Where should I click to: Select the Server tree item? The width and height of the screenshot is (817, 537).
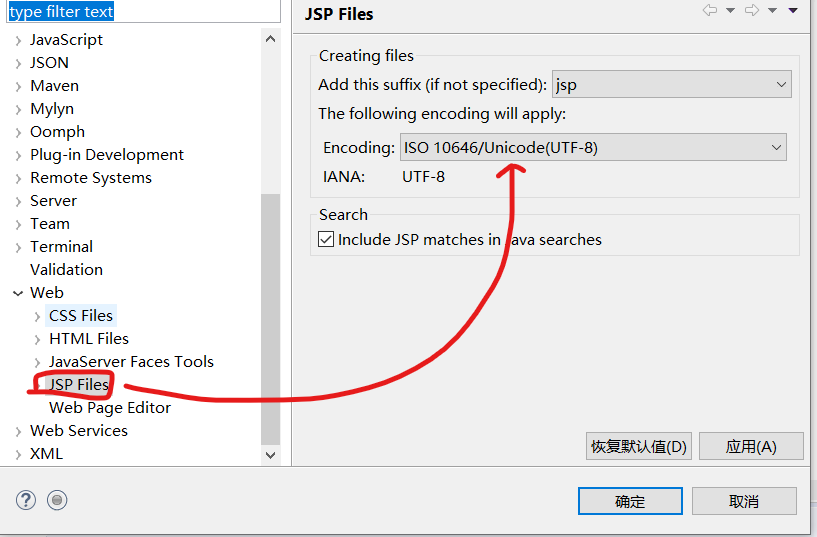click(x=53, y=201)
